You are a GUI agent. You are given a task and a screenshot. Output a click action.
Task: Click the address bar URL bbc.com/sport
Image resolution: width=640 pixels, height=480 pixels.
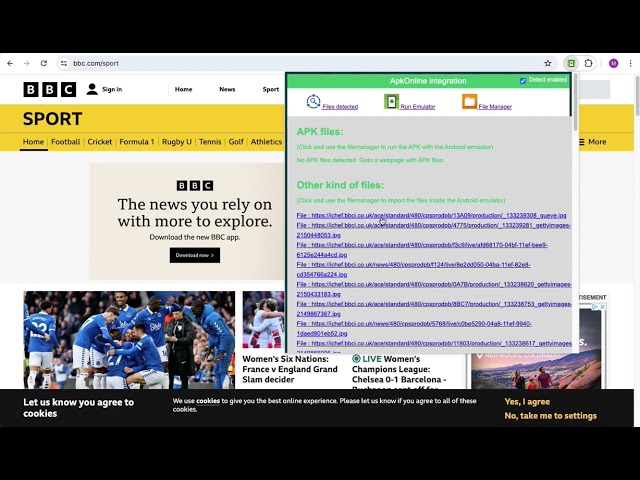click(96, 63)
